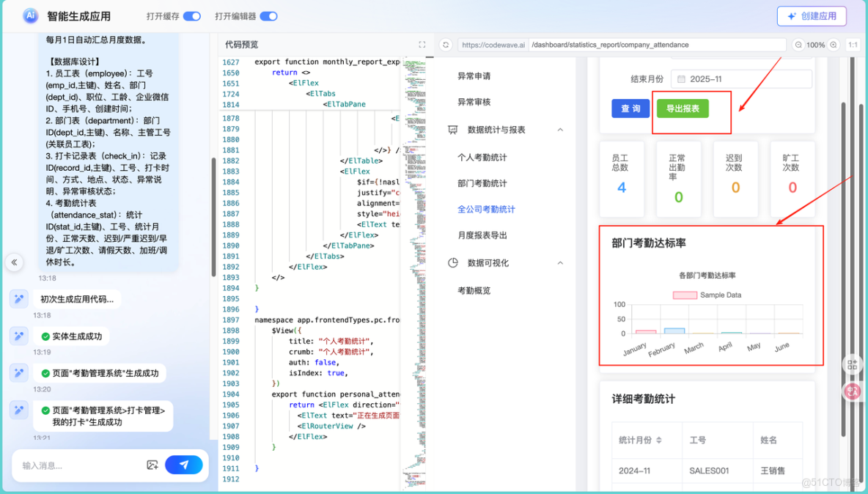868x494 pixels.
Task: Open the pink translate floating icon
Action: 852,391
